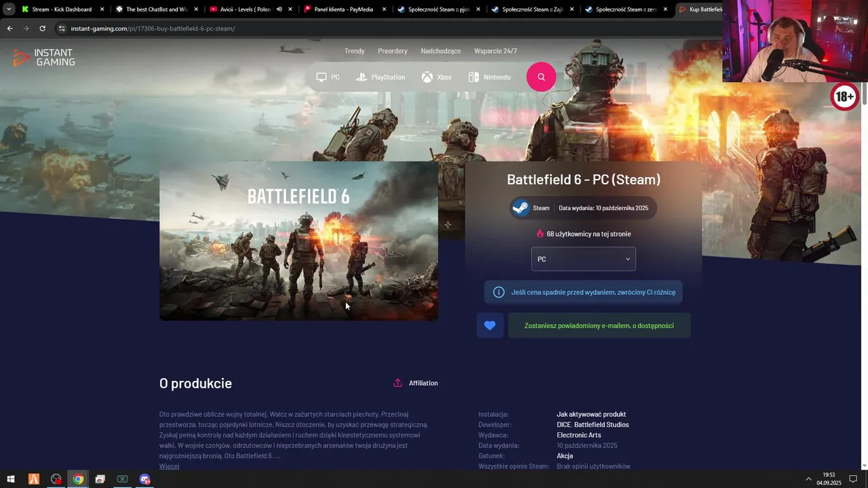Image resolution: width=868 pixels, height=488 pixels.
Task: Open Chrome from the taskbar
Action: [78, 479]
